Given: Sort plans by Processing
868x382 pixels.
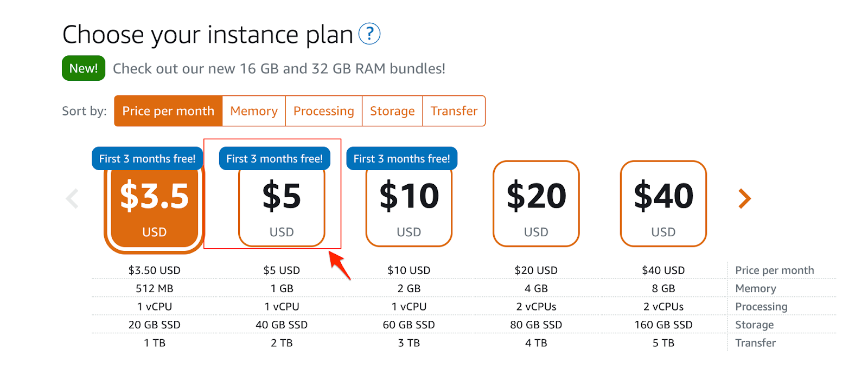Looking at the screenshot, I should [323, 111].
